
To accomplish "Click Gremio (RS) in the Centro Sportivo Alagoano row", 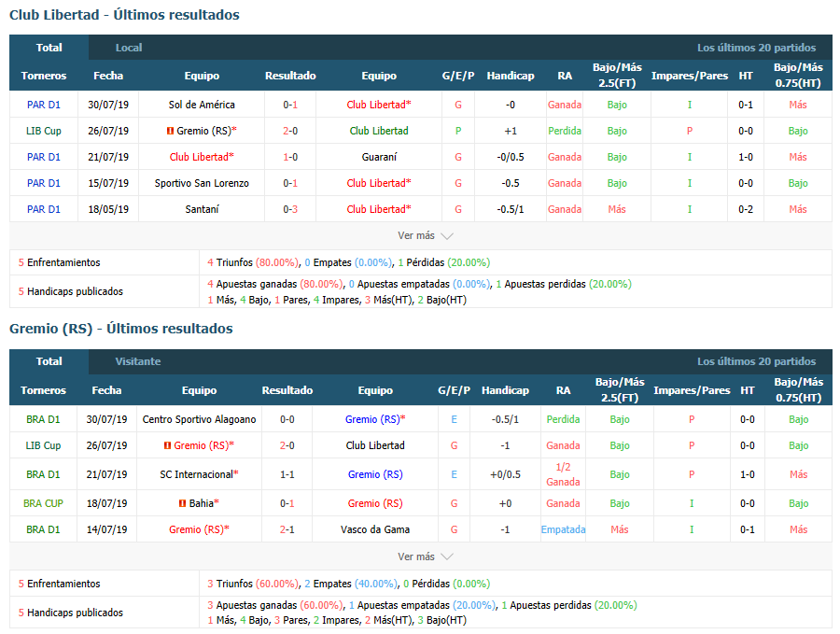I will tap(375, 419).
